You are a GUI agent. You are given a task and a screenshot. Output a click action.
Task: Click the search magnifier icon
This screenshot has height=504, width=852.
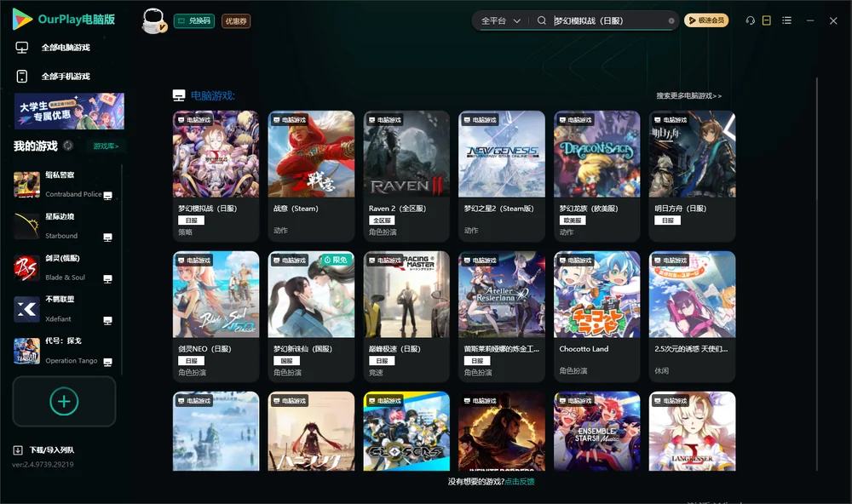[542, 20]
